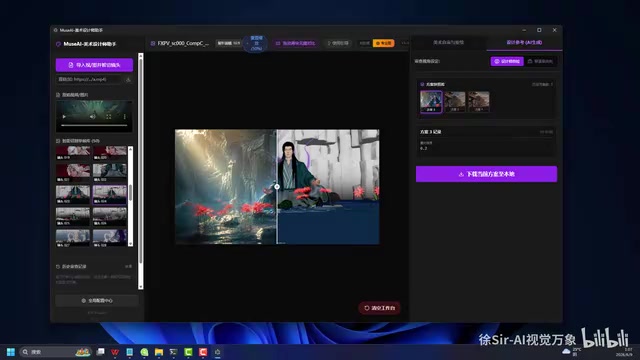This screenshot has width=640, height=360.
Task: Select the grey second mode toggle button
Action: pos(540,61)
